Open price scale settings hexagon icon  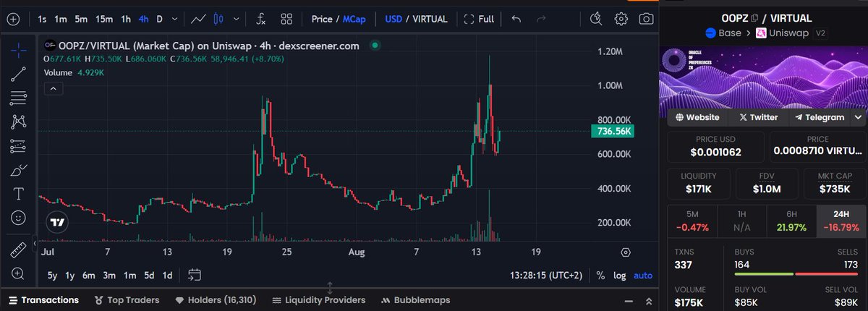pos(625,252)
